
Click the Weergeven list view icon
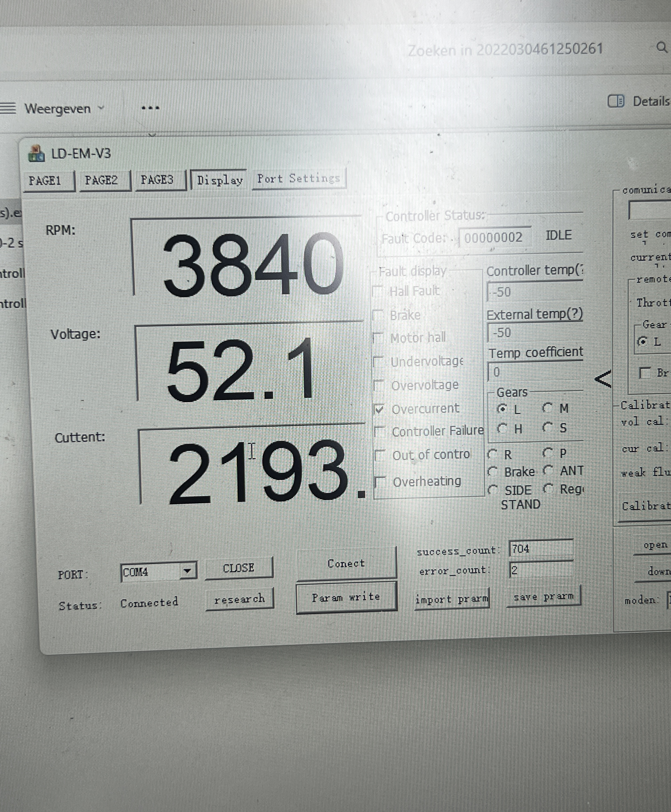pos(8,108)
